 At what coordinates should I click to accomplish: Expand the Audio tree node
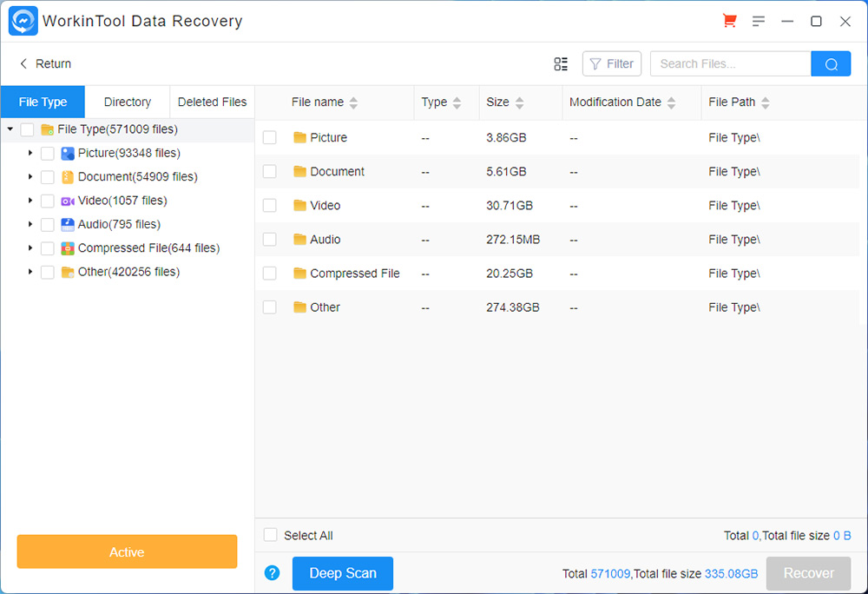30,224
